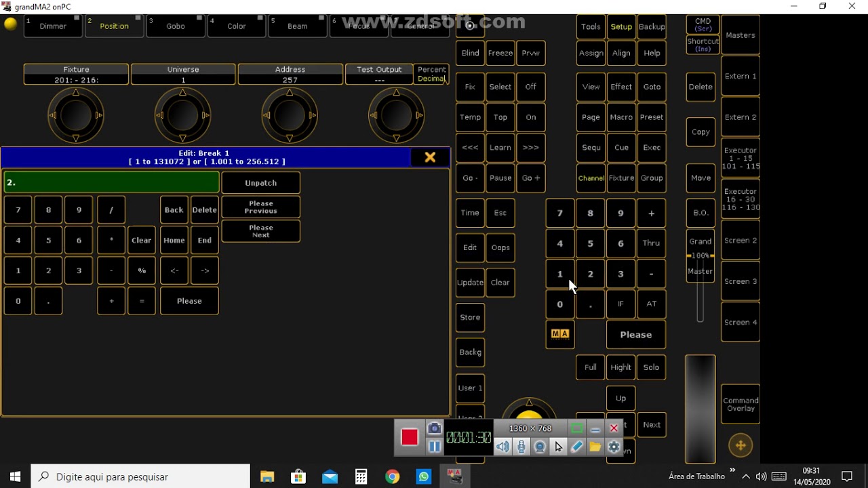
Task: Click Please Next in the dialog
Action: coord(261,231)
